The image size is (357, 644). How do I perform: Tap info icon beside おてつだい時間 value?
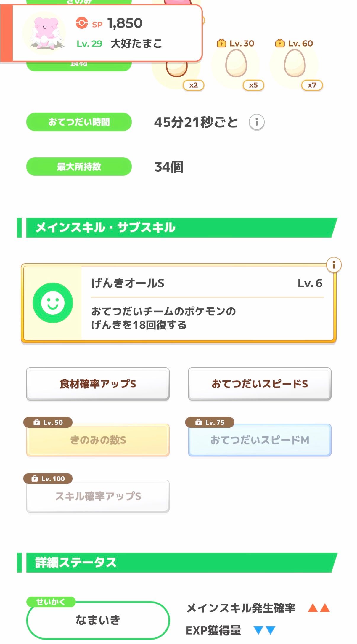[256, 122]
